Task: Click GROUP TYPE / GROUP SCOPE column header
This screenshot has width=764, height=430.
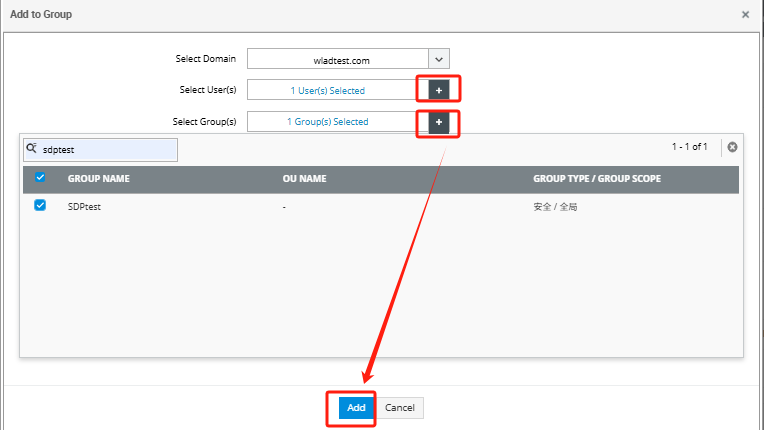Action: pos(597,179)
